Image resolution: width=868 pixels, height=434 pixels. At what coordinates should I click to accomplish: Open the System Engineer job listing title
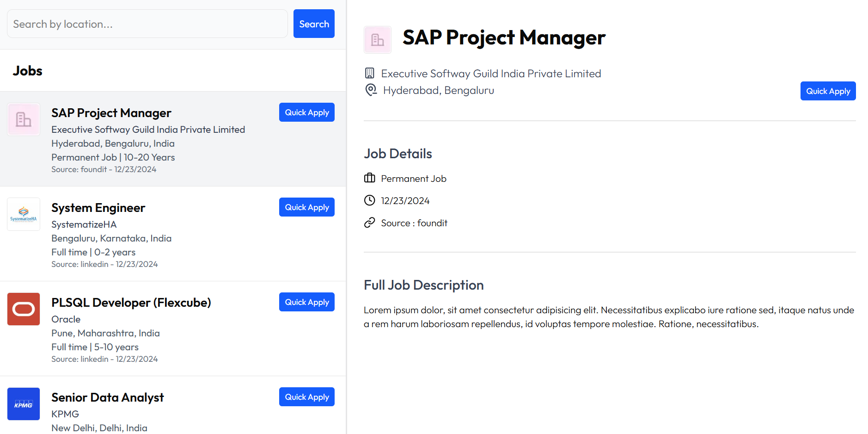pos(98,208)
